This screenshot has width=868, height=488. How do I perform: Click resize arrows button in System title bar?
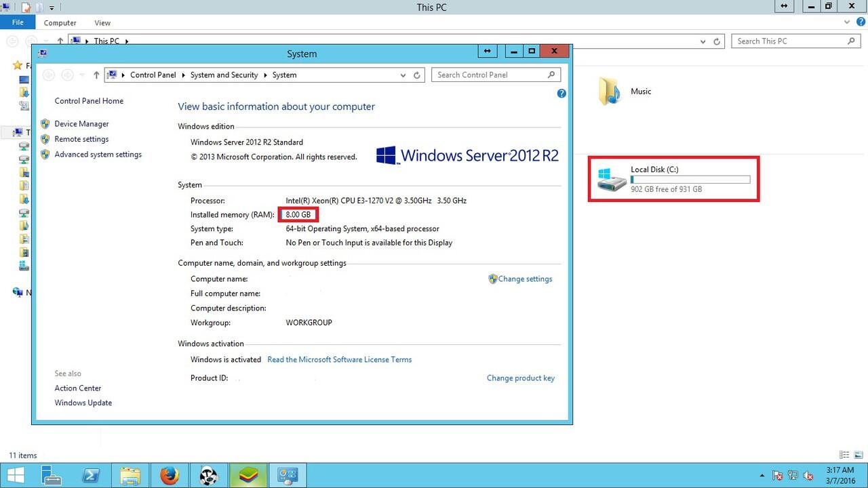click(x=488, y=51)
